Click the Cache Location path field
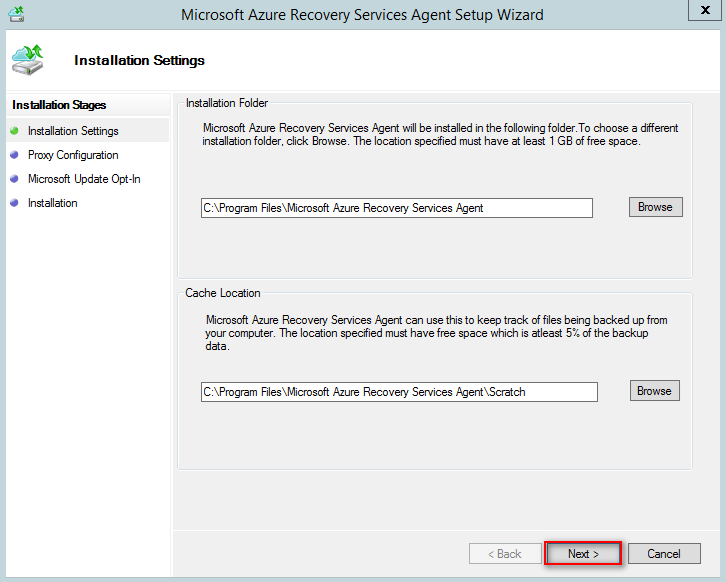 (398, 392)
